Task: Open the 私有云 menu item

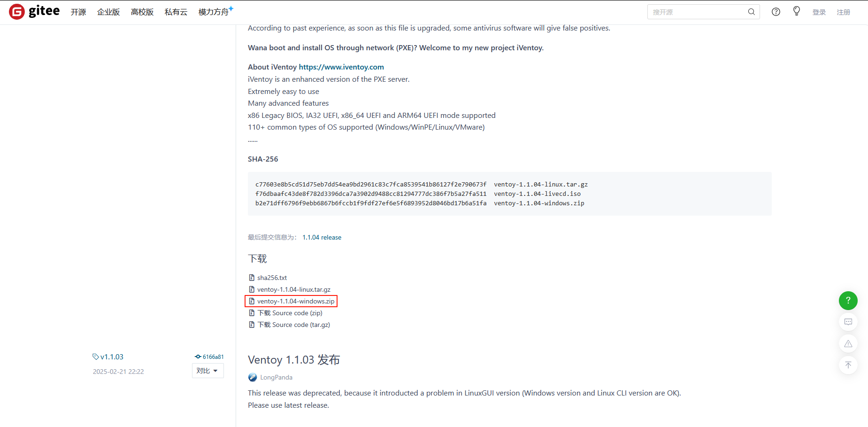Action: click(x=176, y=12)
